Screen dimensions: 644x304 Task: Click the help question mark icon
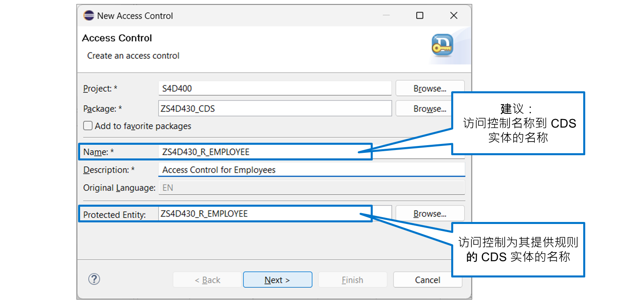click(94, 279)
